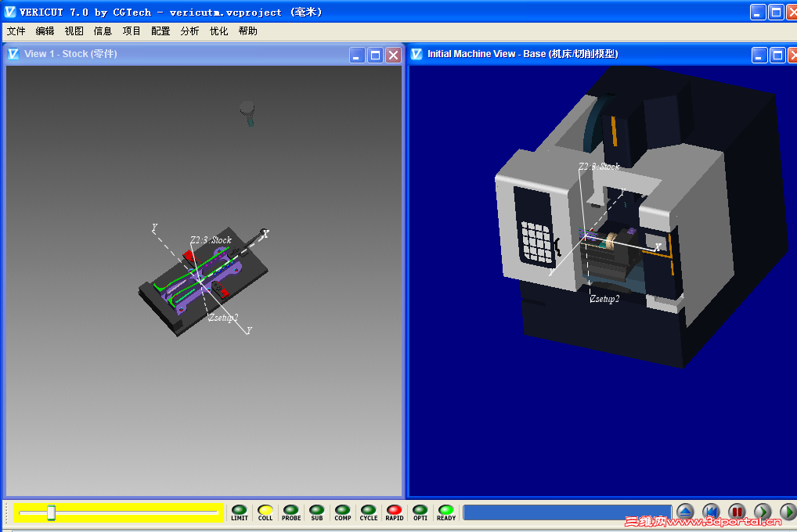This screenshot has height=532, width=797.
Task: Click the machine control panel keypad
Action: coord(538,243)
